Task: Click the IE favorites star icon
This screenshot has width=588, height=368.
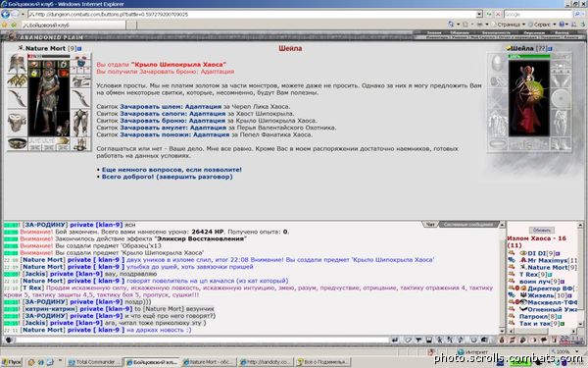Action: coord(5,25)
